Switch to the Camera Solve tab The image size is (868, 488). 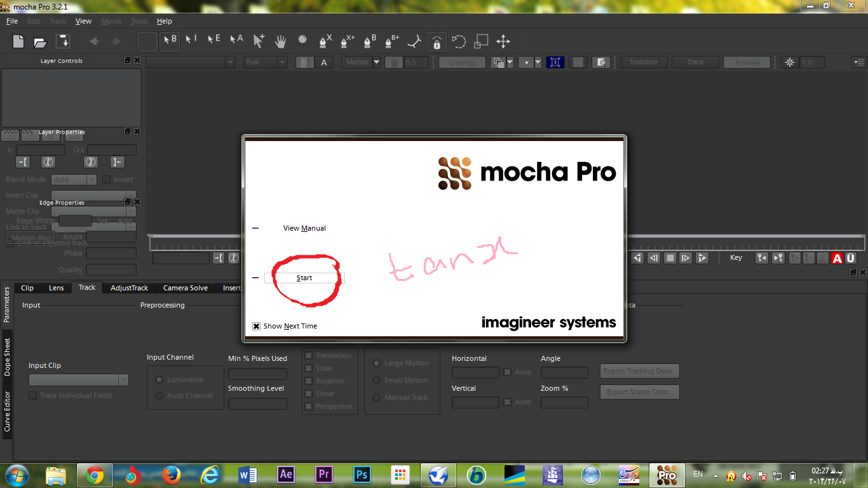coord(186,288)
